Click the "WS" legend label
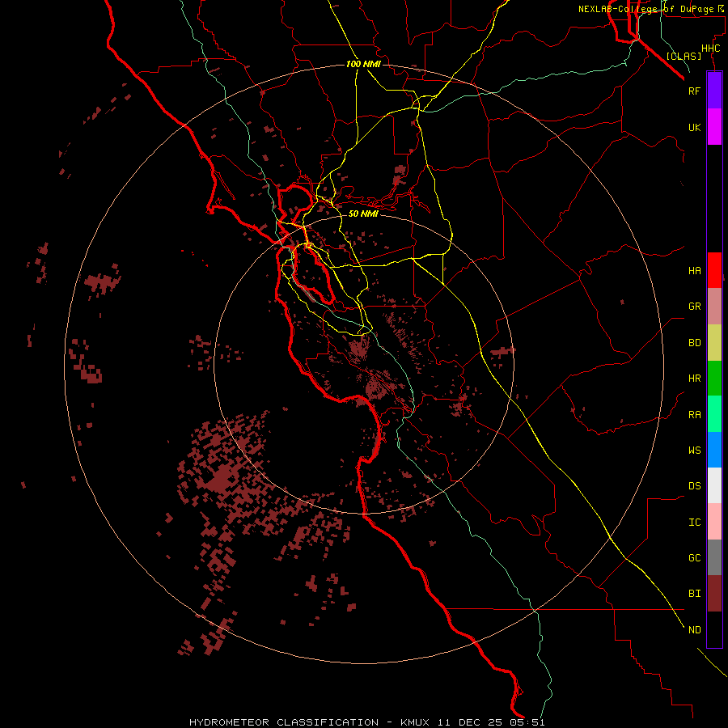Screen dimensions: 728x728 click(694, 450)
